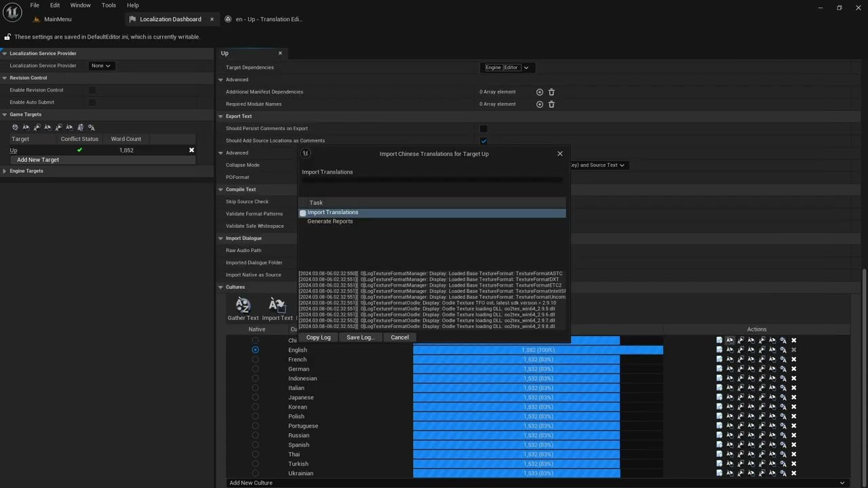Viewport: 868px width, 488px height.
Task: Compile text for the Polish culture row
Action: pos(783,416)
